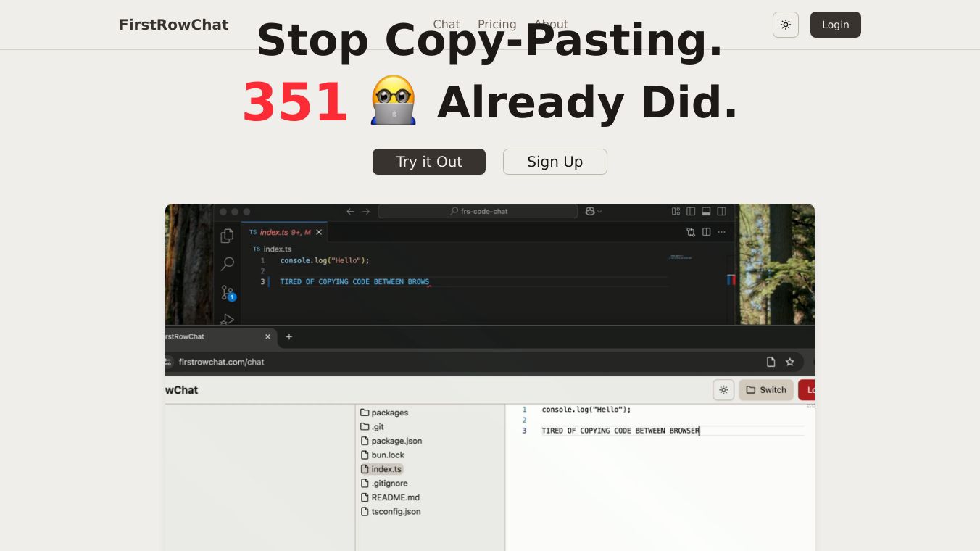
Task: Click the page document icon in the address bar
Action: click(x=771, y=362)
